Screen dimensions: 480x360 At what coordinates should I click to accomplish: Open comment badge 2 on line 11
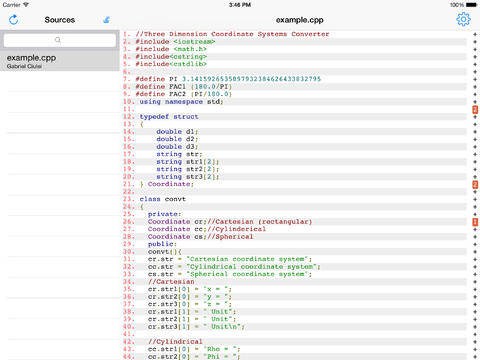(x=475, y=109)
